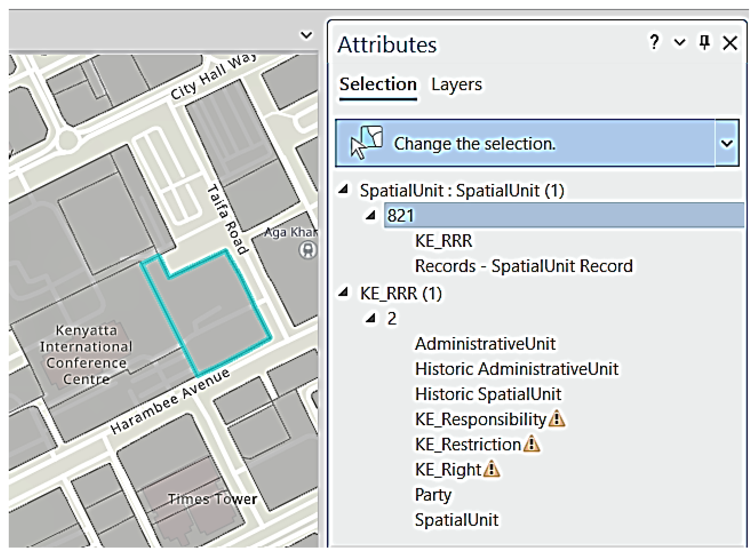
Task: Switch to the Selection tab
Action: pos(378,84)
